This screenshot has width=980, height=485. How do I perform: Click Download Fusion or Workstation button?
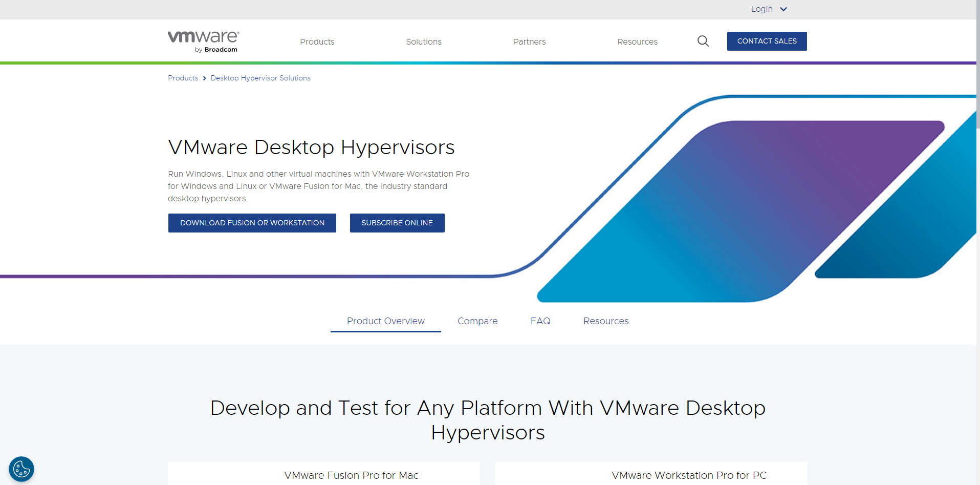(x=252, y=223)
